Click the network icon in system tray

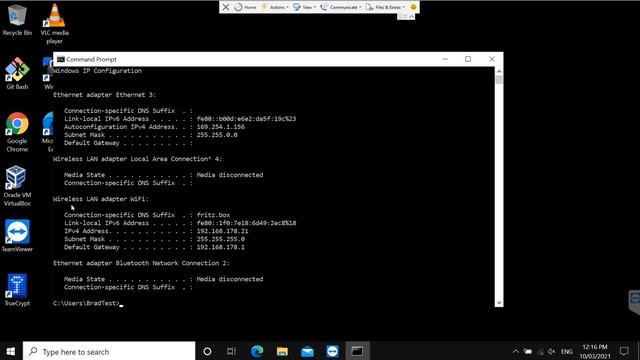pos(540,351)
